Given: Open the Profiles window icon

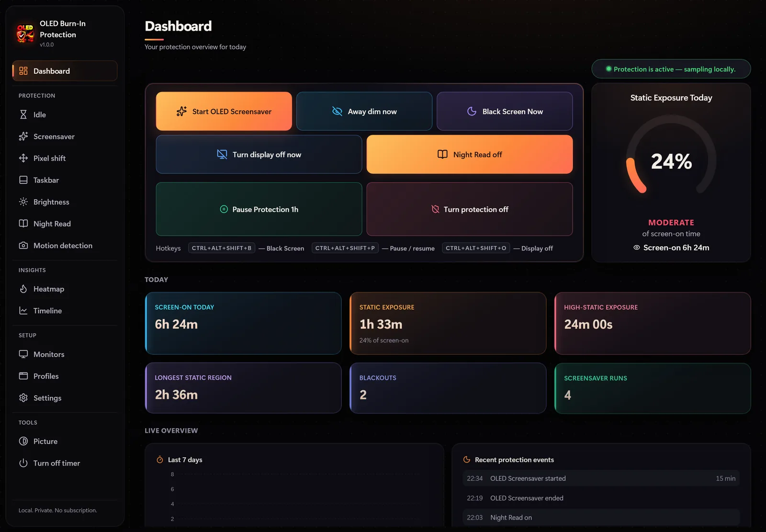Looking at the screenshot, I should click(23, 376).
